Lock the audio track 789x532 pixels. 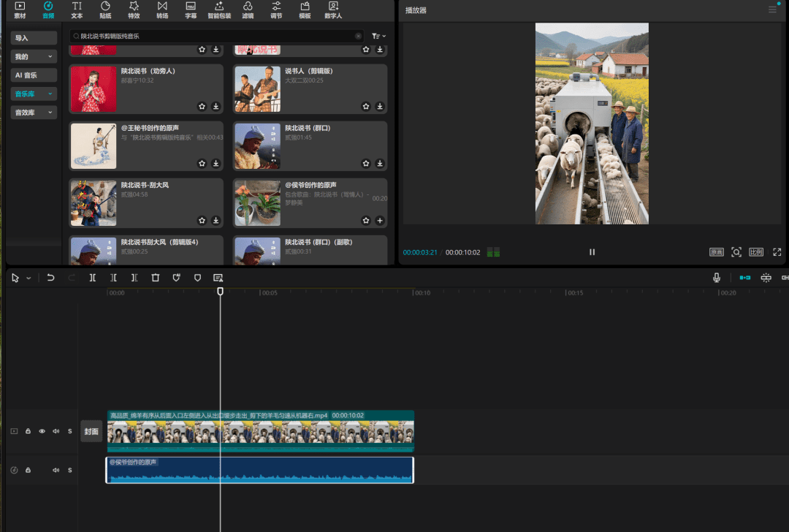28,470
